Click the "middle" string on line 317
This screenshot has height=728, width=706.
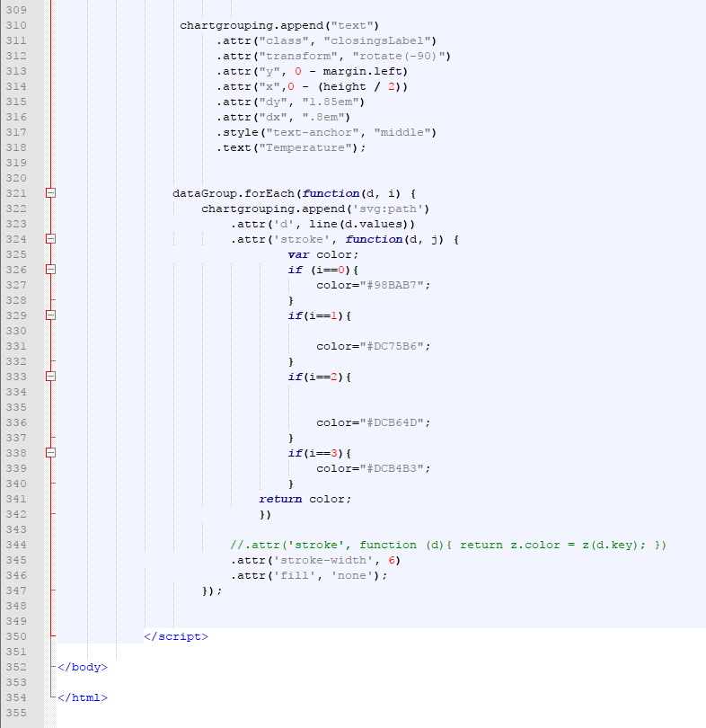[402, 132]
